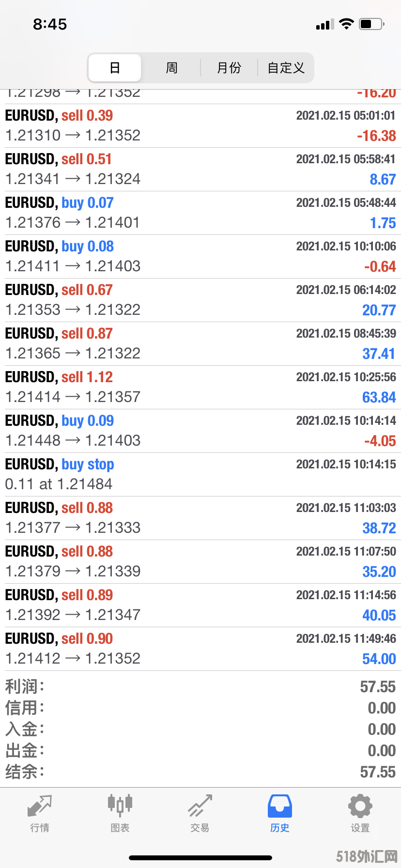
Task: Open the EURUSD buy stop order row
Action: [200, 475]
